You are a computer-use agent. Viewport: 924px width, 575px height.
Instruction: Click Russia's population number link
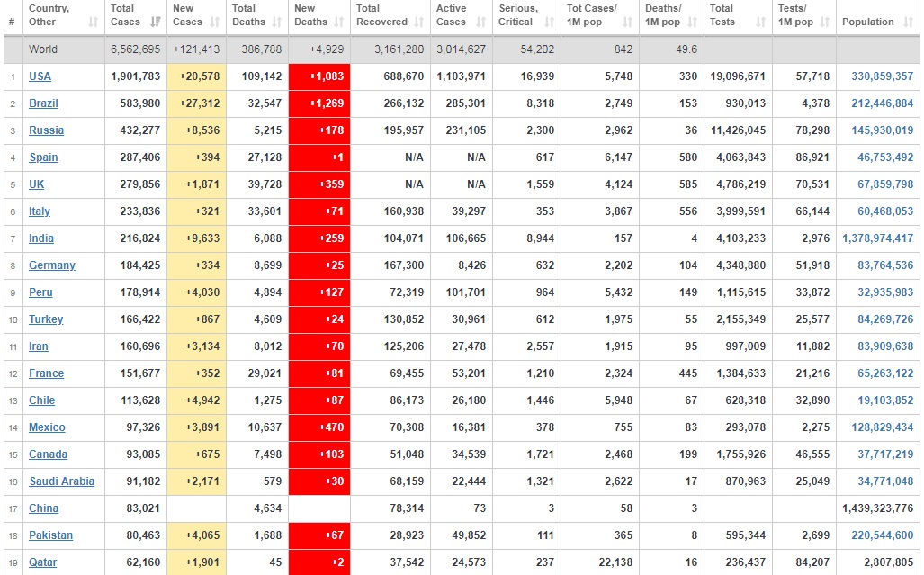pyautogui.click(x=882, y=130)
